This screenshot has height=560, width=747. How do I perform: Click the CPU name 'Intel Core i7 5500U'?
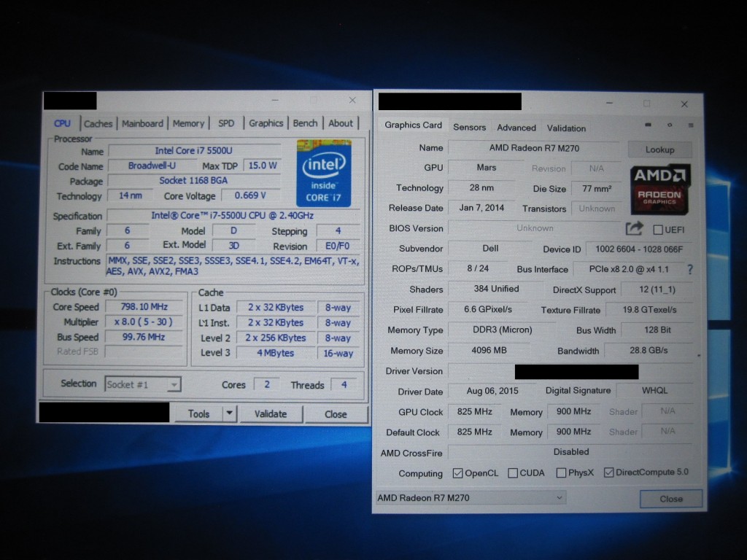194,151
